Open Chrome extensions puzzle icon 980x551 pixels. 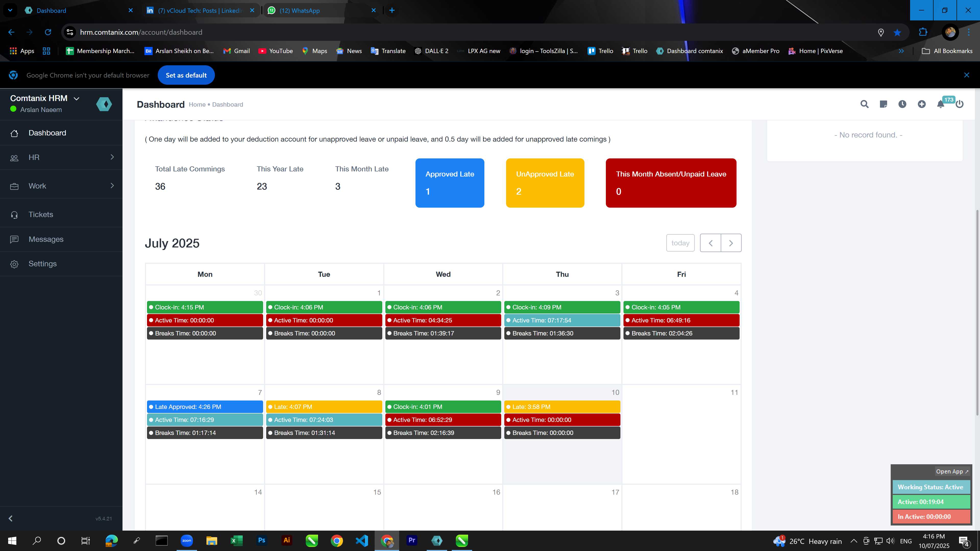(923, 32)
